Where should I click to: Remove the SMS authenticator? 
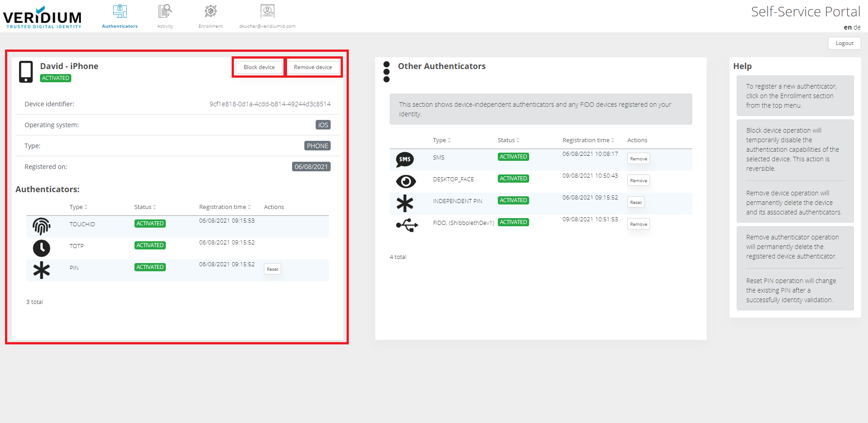point(638,159)
